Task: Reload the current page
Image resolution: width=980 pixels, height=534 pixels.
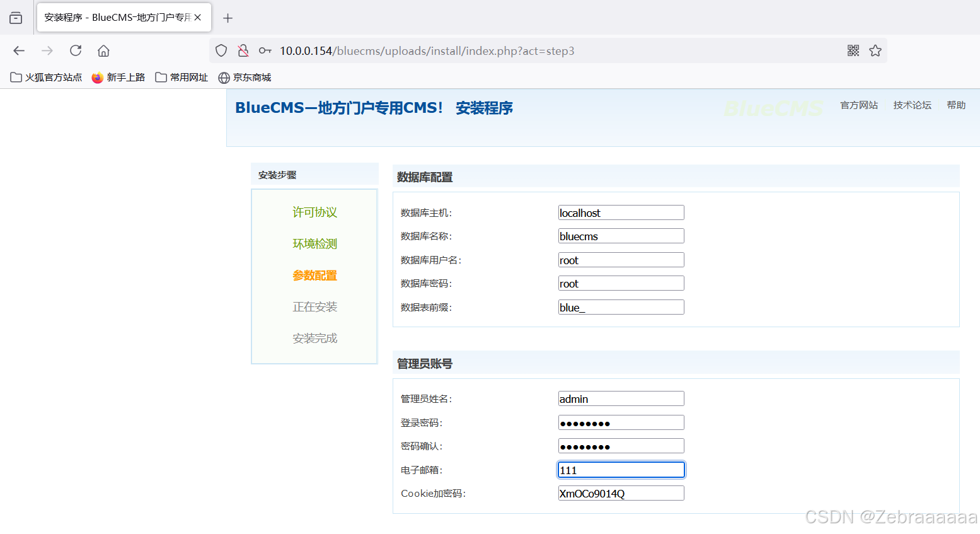Action: (76, 51)
